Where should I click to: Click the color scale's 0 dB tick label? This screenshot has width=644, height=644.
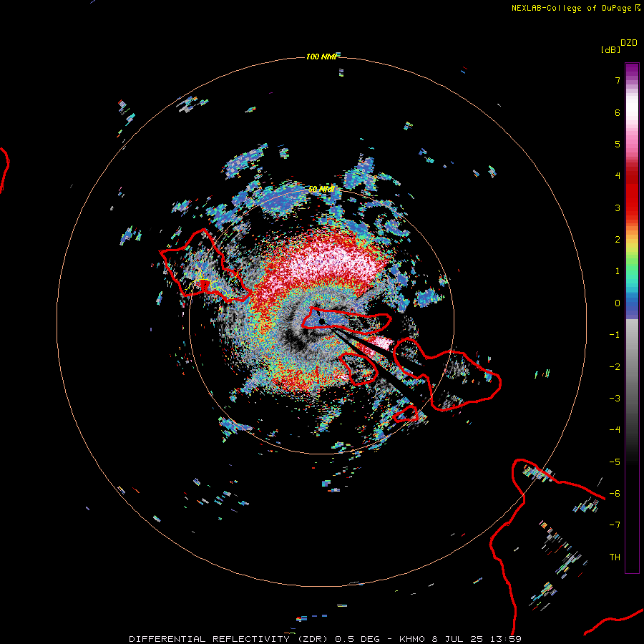[618, 303]
